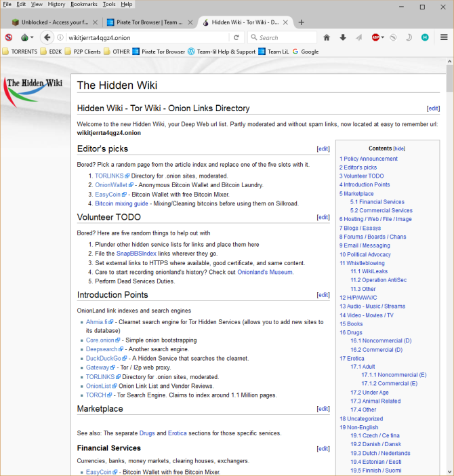Open downloads with the down arrow icon
Screen dimensions: 454x476
point(343,37)
